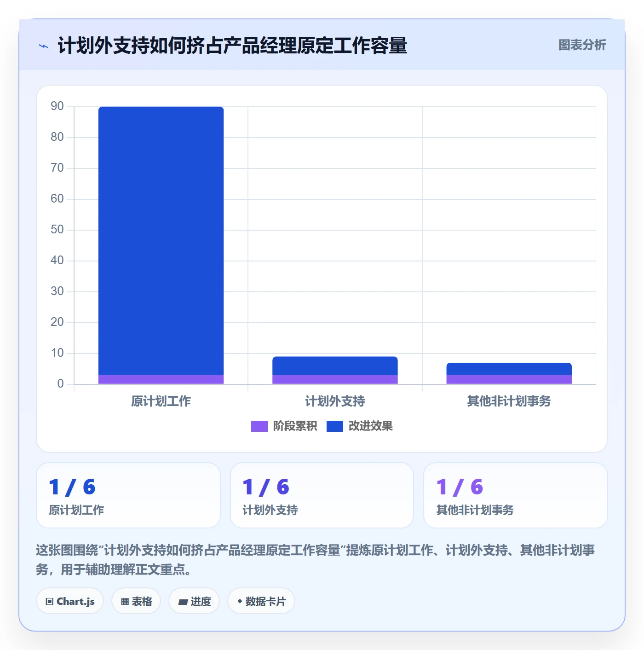Click the 表格 tag

pyautogui.click(x=136, y=601)
